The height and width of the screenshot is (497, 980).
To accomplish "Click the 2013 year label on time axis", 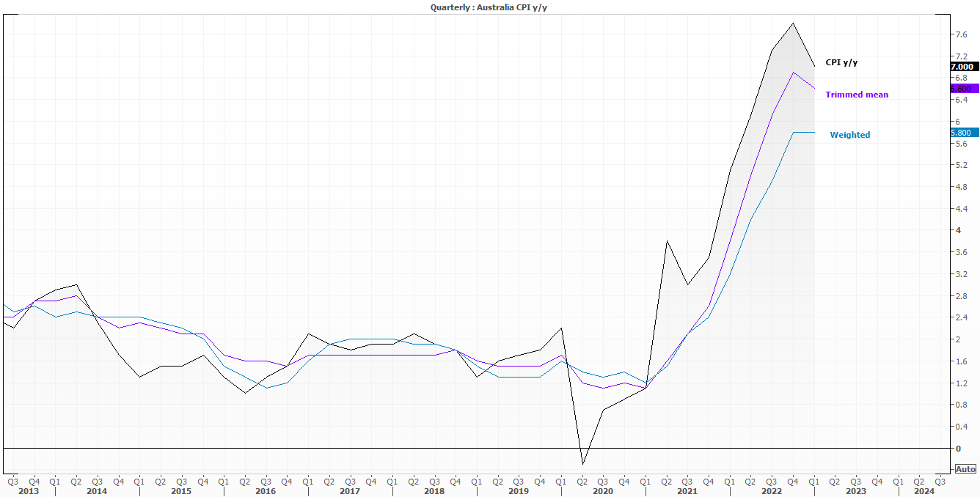I will [28, 491].
